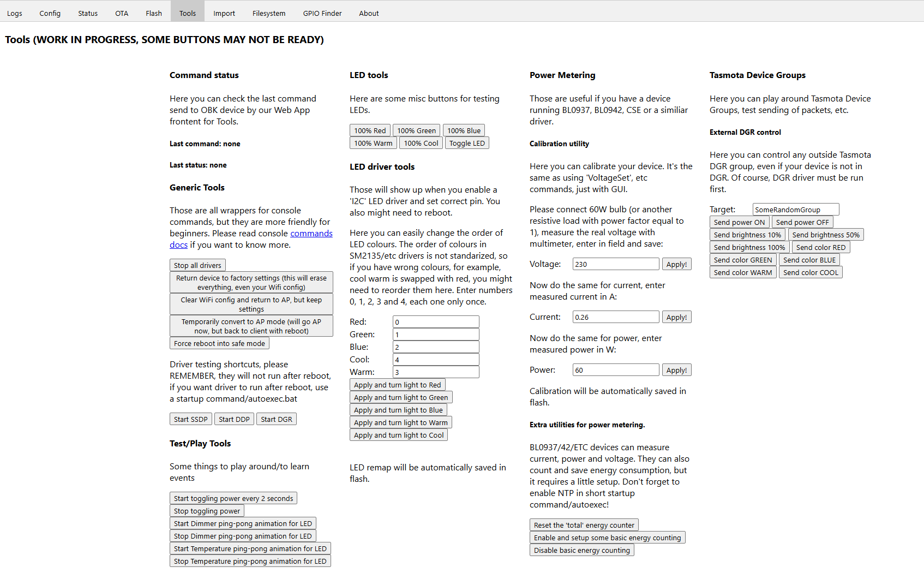The width and height of the screenshot is (924, 579).
Task: Start the DGR driver
Action: pyautogui.click(x=277, y=419)
